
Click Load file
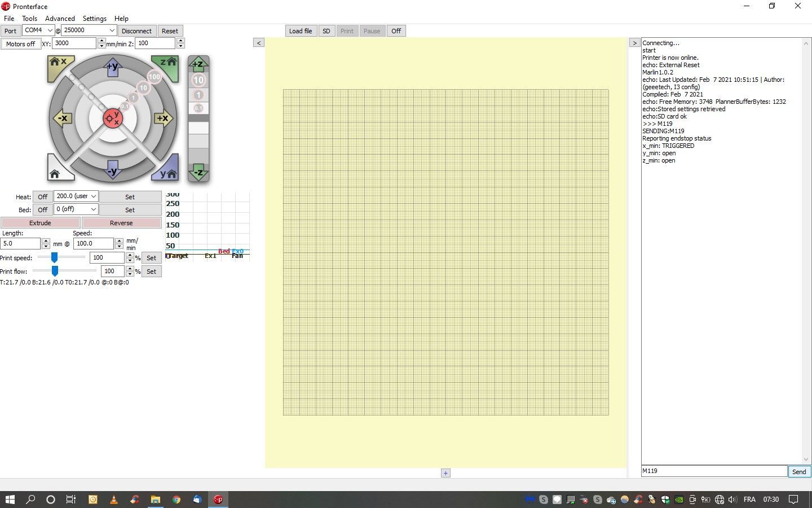click(x=301, y=31)
